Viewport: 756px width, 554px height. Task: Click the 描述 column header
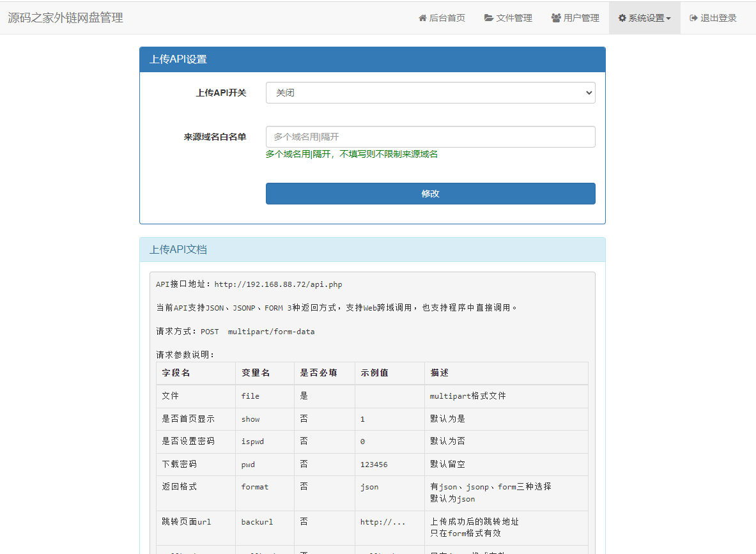coord(506,373)
